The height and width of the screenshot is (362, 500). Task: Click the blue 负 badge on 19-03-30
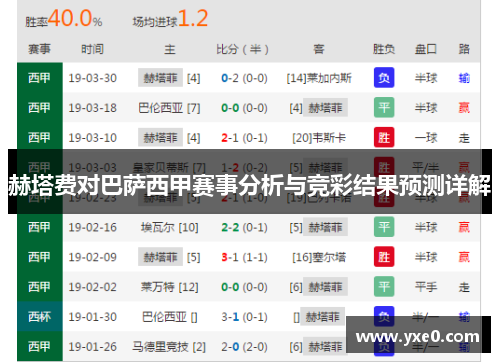384,78
